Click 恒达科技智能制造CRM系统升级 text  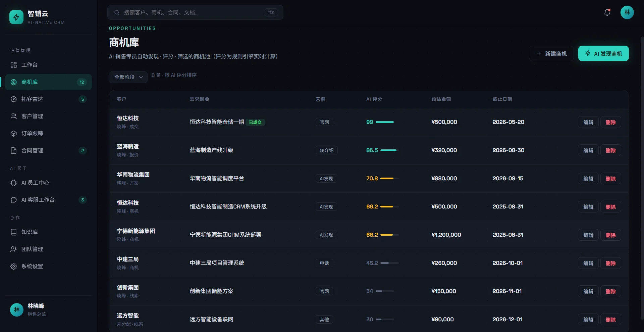coord(228,206)
